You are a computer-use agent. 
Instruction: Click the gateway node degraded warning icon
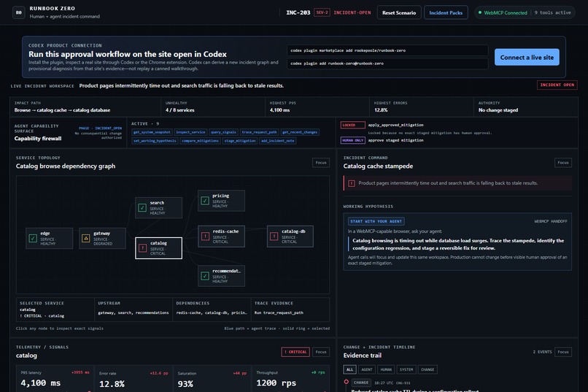point(86,238)
